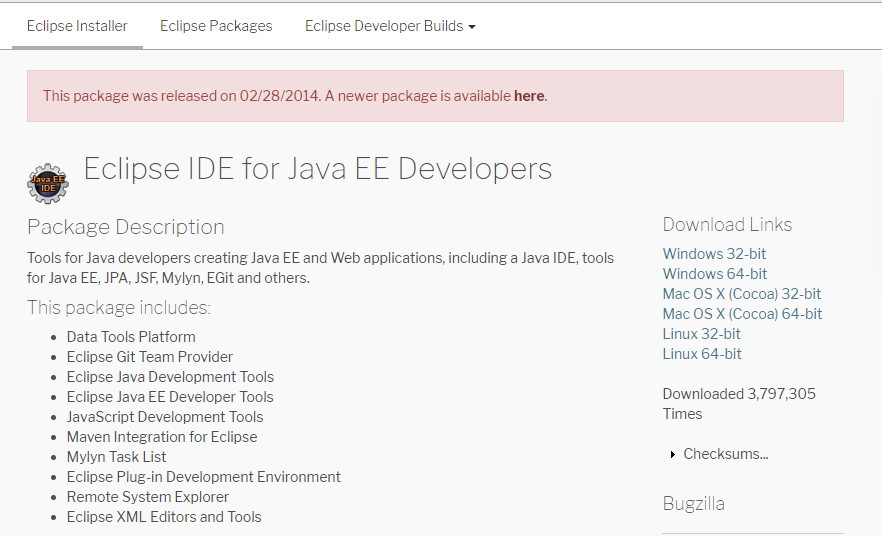
Task: Click the 'Eclipse IDE for Java EE Developers' heading
Action: coord(318,168)
